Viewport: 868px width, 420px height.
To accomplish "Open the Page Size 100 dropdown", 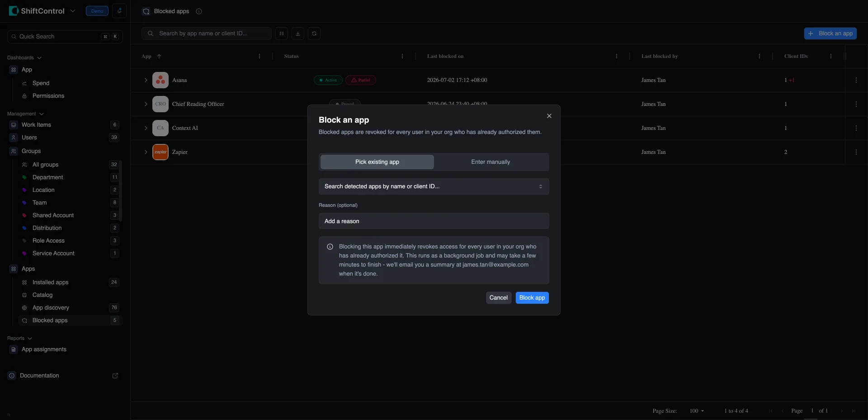I will [697, 411].
